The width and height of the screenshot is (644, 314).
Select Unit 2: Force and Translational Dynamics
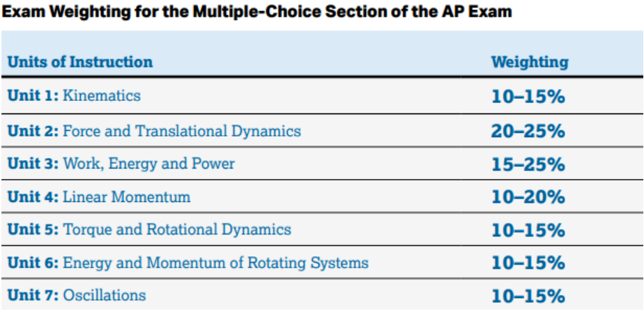click(154, 131)
